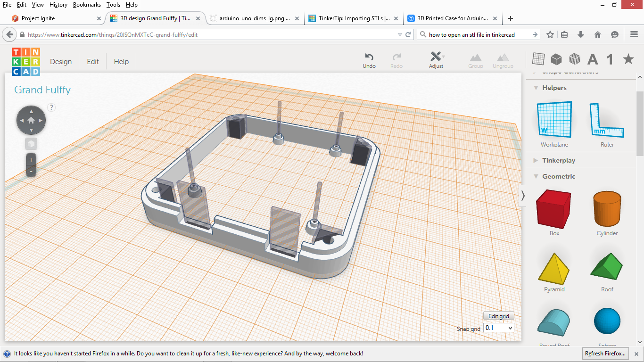Pick the Workplane helper
The image size is (644, 362).
pos(554,124)
